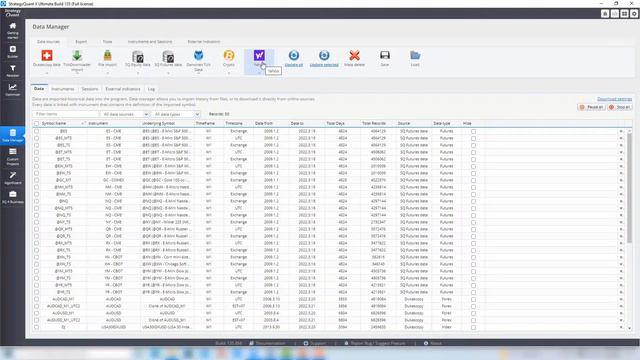This screenshot has width=640, height=360.
Task: Switch to the Export ribbon tab
Action: (x=81, y=42)
